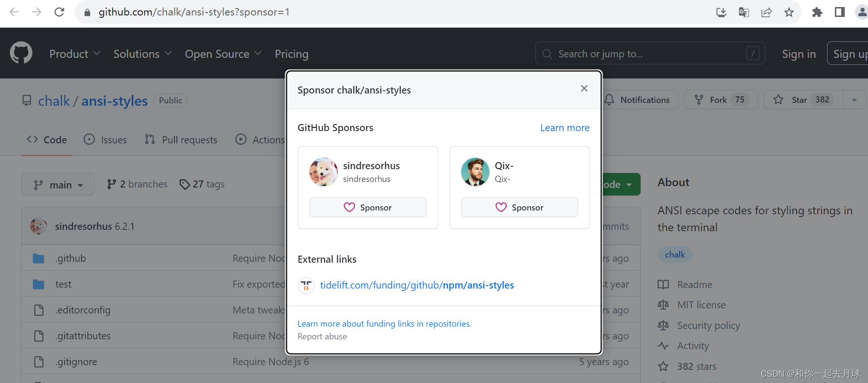Open Learn more about funding links in repositories
868x383 pixels.
point(384,324)
